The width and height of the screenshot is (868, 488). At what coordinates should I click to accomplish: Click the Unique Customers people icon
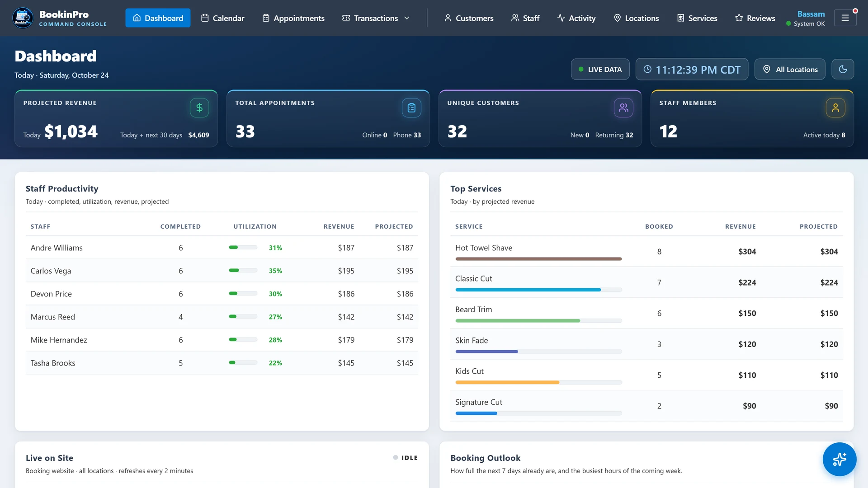click(623, 108)
